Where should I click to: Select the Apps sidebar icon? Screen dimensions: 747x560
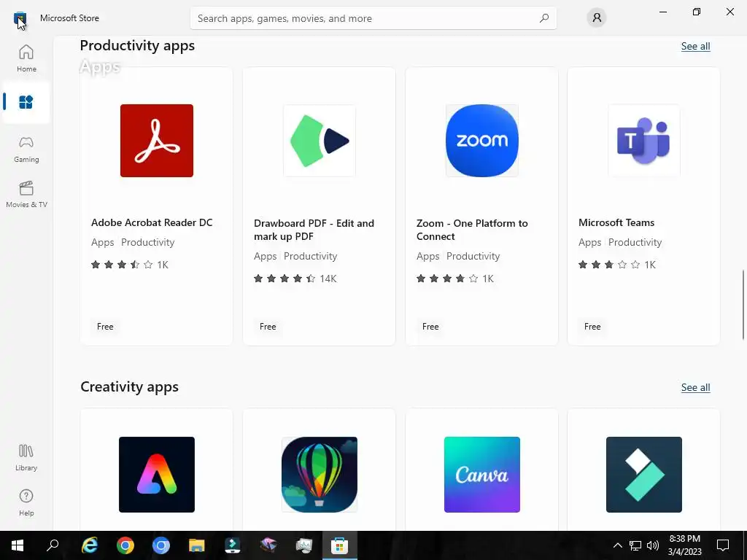26,102
